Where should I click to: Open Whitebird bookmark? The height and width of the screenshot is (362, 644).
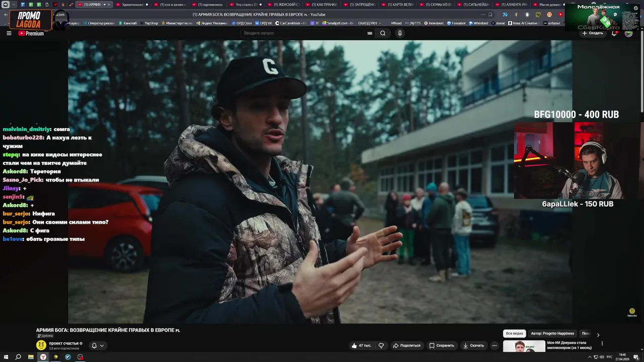pos(478,23)
